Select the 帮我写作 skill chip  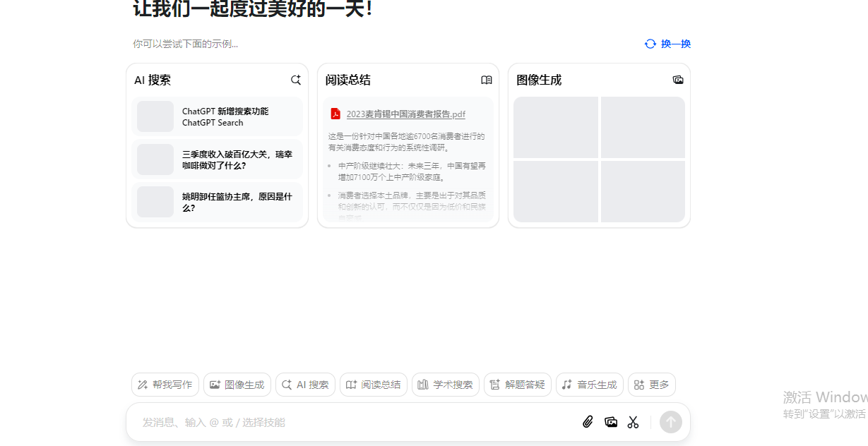tap(165, 385)
